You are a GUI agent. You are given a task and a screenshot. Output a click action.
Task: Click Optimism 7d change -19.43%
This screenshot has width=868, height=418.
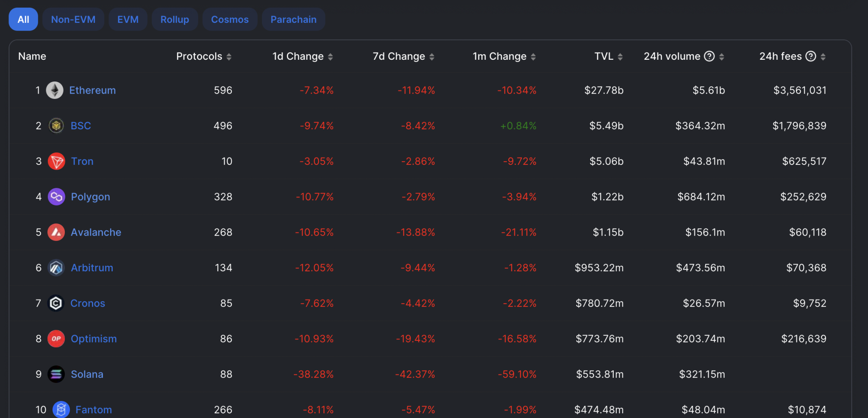[x=415, y=339]
